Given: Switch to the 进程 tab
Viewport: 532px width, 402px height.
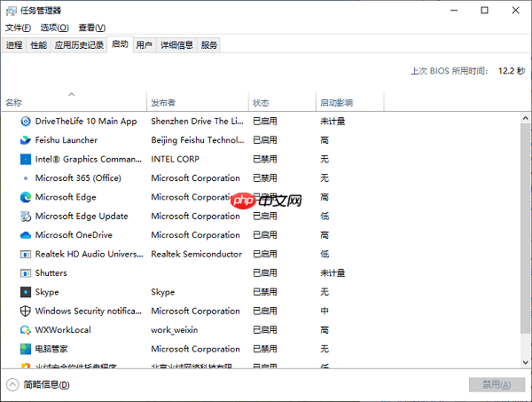Looking at the screenshot, I should tap(14, 45).
